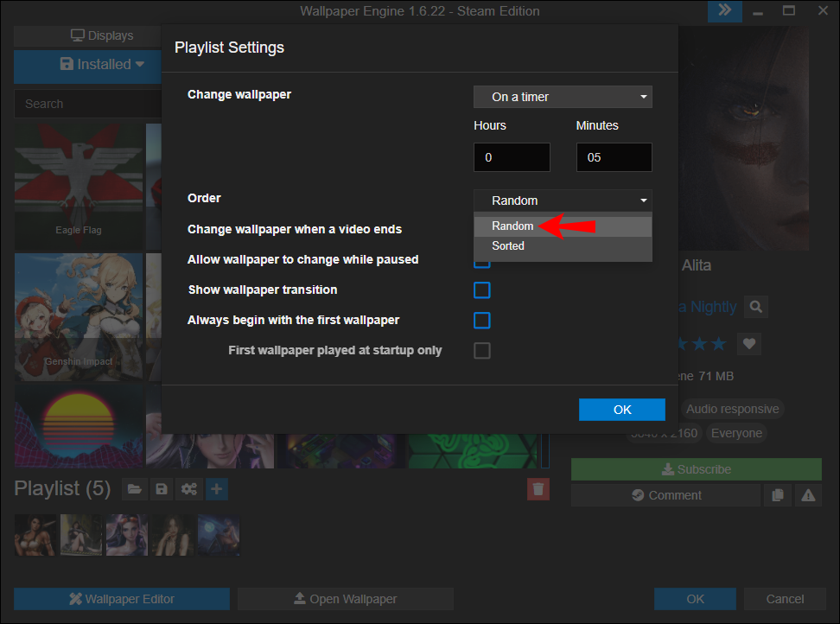The width and height of the screenshot is (840, 624).
Task: Collapse the Order dropdown showing Random
Action: coord(563,201)
